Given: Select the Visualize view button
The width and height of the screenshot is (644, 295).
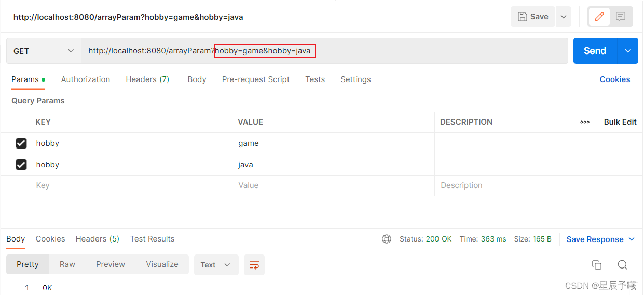Looking at the screenshot, I should click(x=162, y=264).
